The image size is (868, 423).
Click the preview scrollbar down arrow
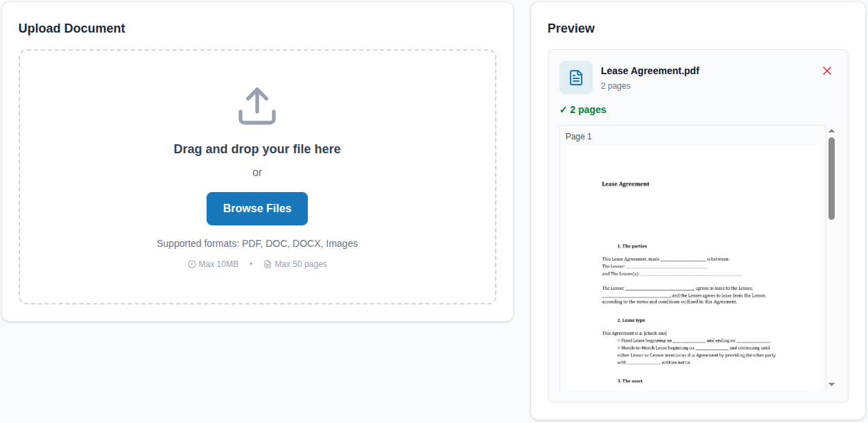pyautogui.click(x=831, y=384)
